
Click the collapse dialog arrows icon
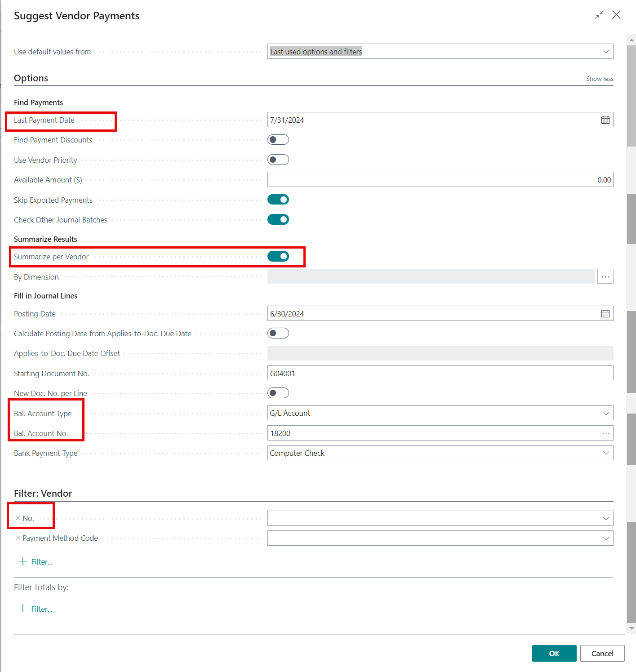(x=599, y=14)
